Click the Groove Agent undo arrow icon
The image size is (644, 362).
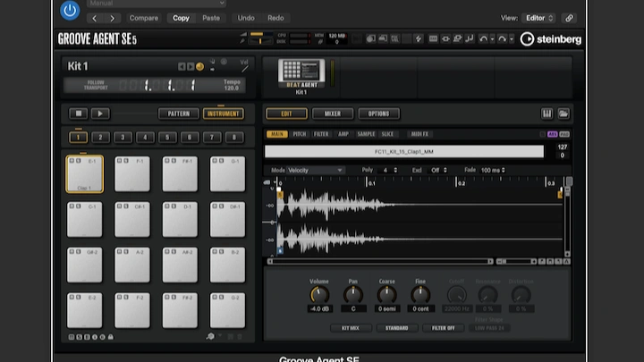coord(483,39)
